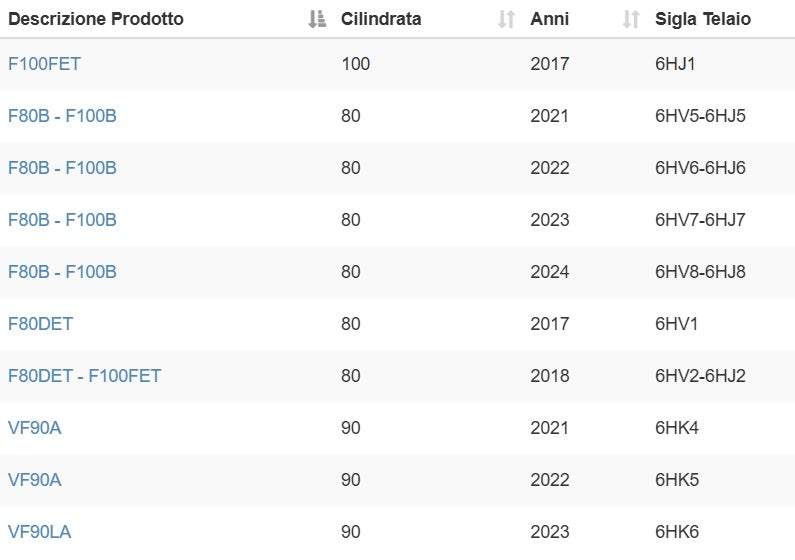Sort by Descrizione Prodotto sort icon
The width and height of the screenshot is (795, 560).
317,19
